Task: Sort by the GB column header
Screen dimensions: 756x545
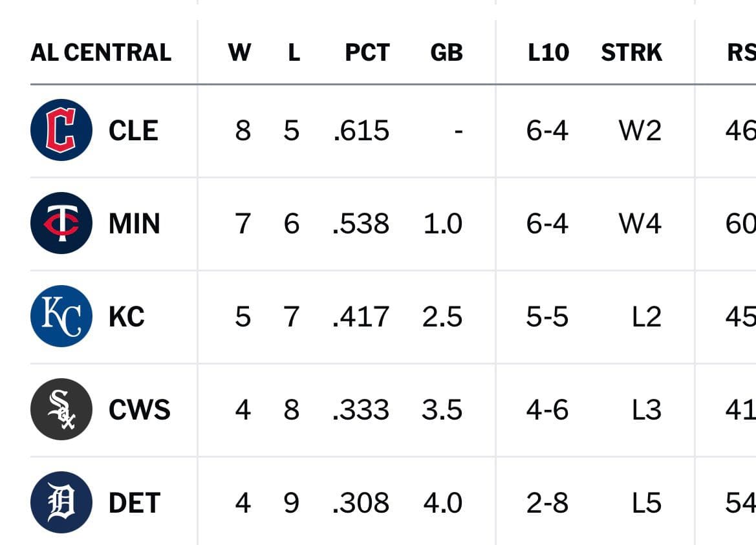Action: (x=446, y=52)
